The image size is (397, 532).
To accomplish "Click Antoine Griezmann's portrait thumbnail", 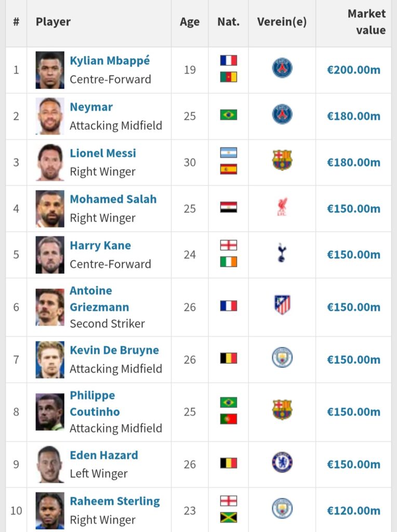I will tap(50, 307).
